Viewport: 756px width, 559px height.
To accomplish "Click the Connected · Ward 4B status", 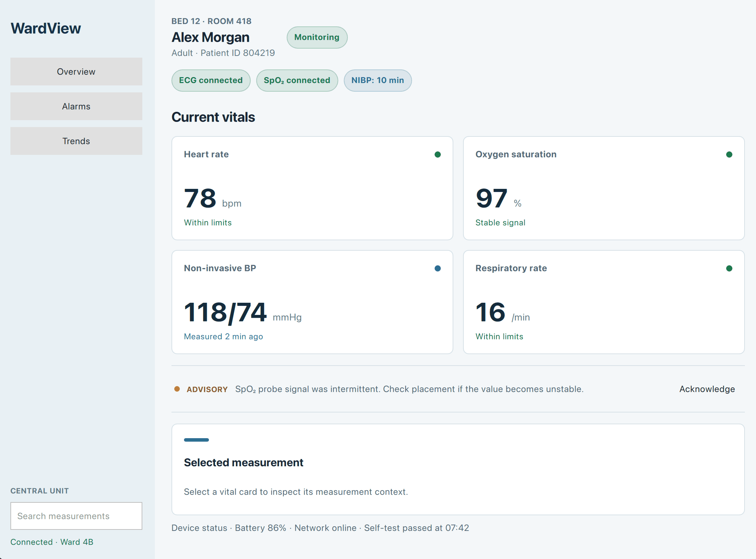I will 52,542.
